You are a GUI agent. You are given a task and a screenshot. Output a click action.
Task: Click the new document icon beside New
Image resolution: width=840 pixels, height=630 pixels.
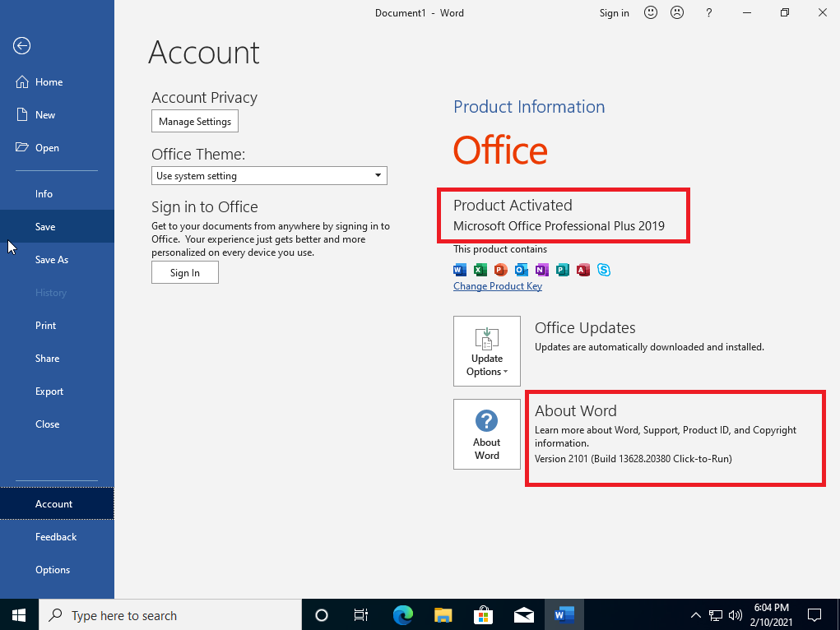22,114
